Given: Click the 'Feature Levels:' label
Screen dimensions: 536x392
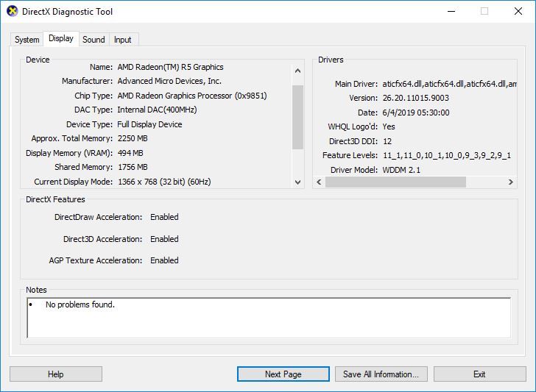Looking at the screenshot, I should tap(350, 155).
